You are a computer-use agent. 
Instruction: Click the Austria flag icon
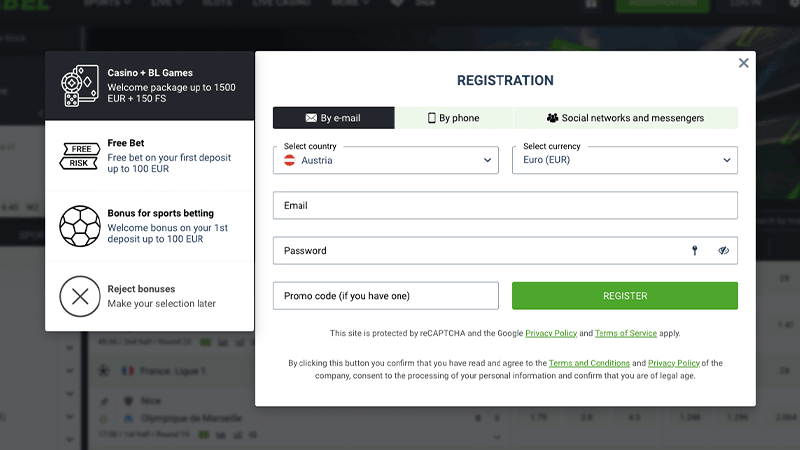tap(290, 160)
